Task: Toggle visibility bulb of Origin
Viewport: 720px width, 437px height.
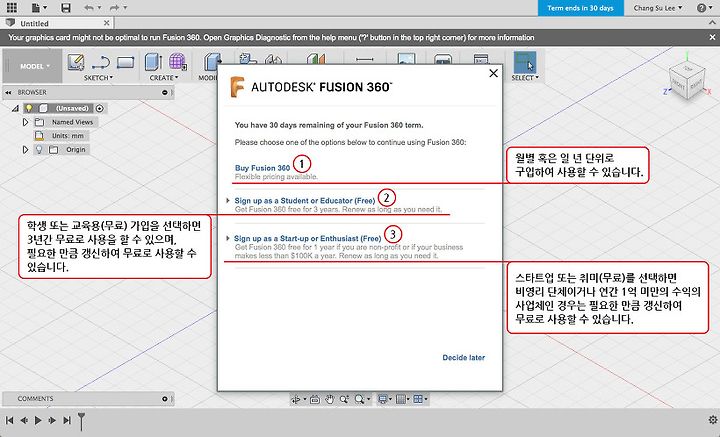Action: tap(39, 150)
